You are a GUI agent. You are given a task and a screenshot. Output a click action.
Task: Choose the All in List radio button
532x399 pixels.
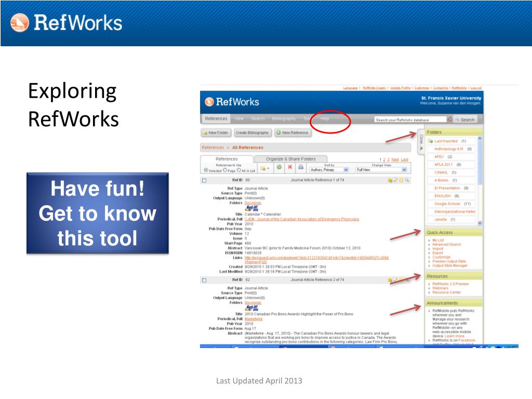click(239, 170)
